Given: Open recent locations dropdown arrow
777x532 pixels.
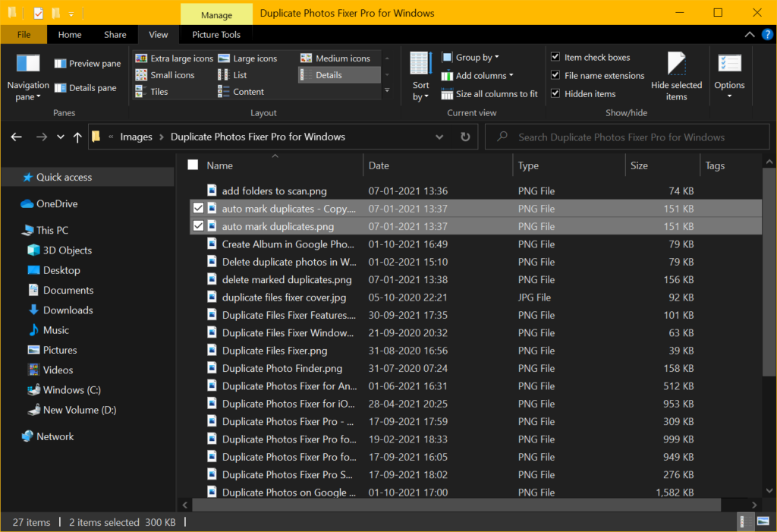Looking at the screenshot, I should click(x=61, y=137).
